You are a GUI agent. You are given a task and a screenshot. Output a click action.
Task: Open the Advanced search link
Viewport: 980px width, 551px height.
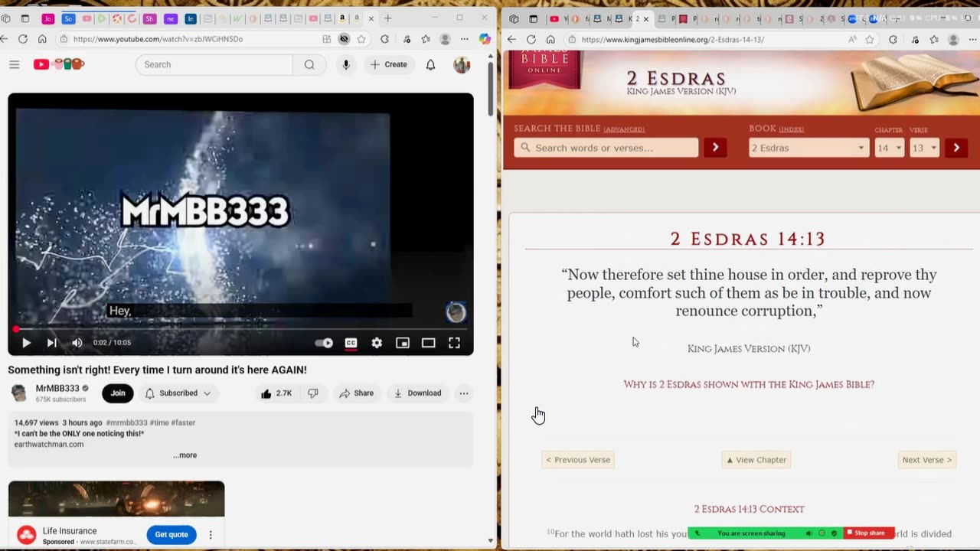click(x=624, y=129)
